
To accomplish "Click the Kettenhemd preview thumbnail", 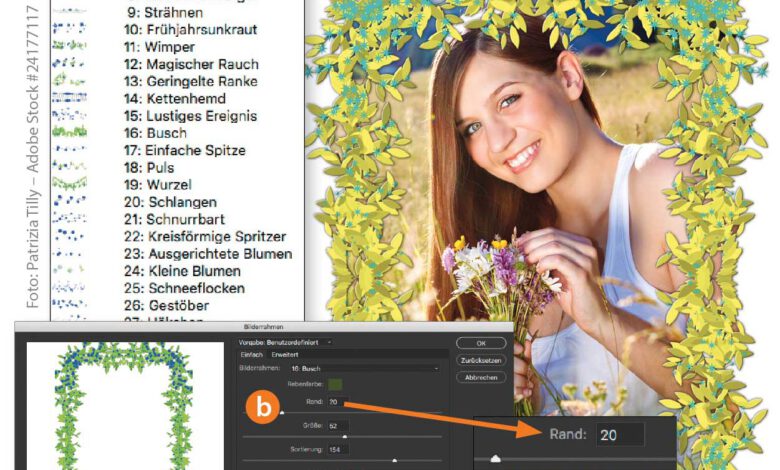I will pos(70,97).
